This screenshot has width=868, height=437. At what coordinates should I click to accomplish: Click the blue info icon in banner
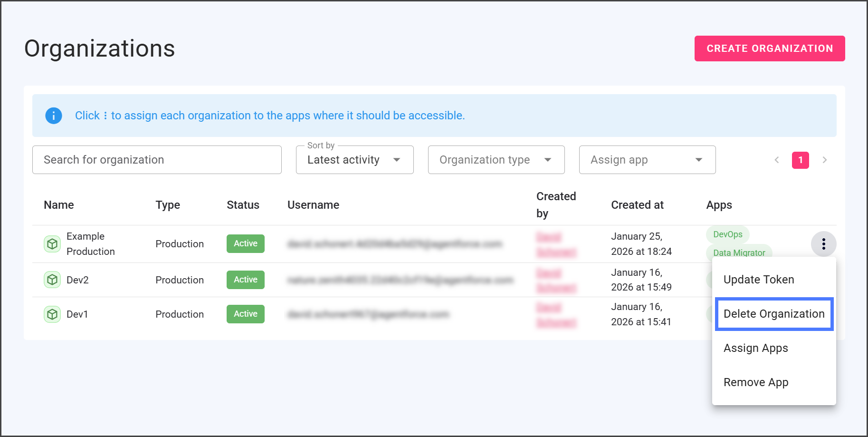54,116
